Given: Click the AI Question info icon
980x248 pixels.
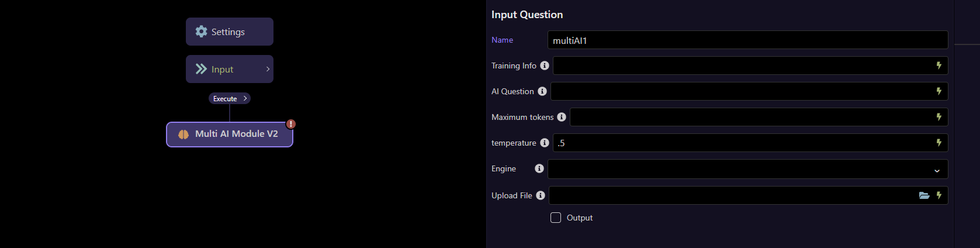Looking at the screenshot, I should 542,91.
